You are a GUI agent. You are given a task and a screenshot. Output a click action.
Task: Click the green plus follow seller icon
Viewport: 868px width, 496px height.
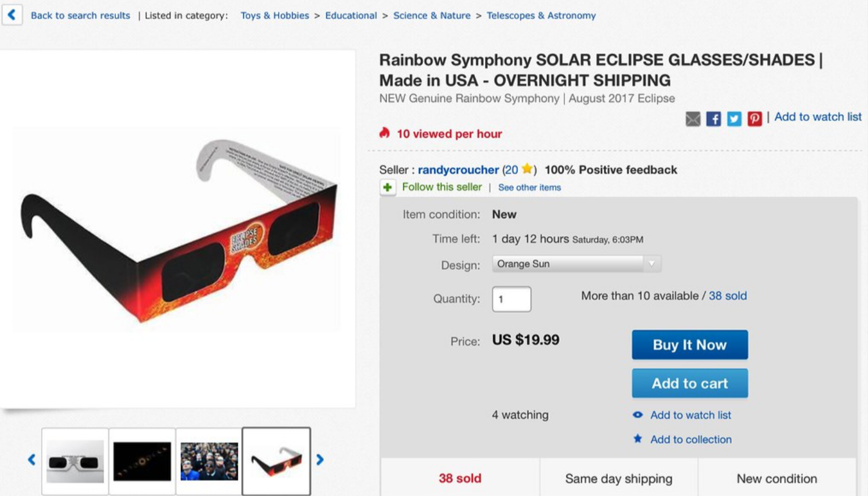[388, 188]
